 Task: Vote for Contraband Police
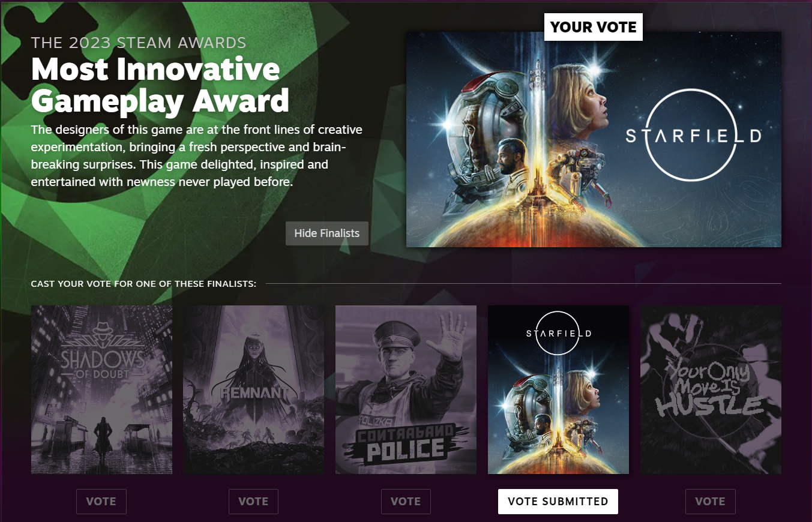(x=406, y=502)
